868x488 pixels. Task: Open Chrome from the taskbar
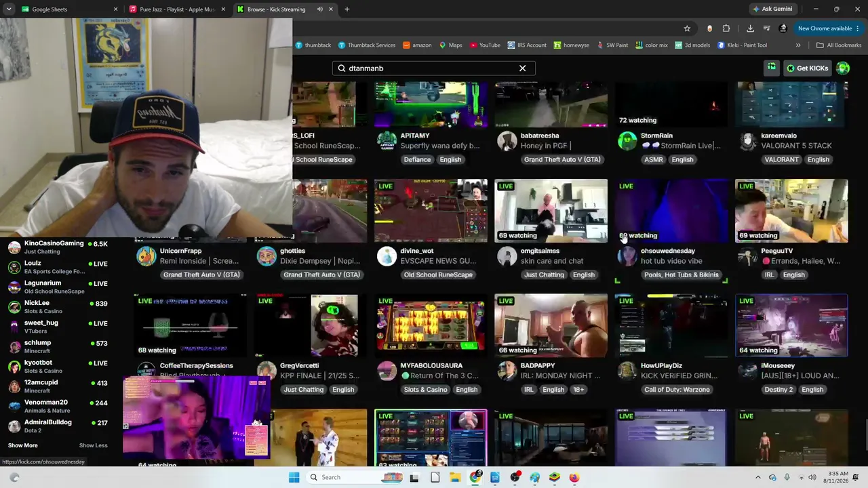tap(475, 477)
